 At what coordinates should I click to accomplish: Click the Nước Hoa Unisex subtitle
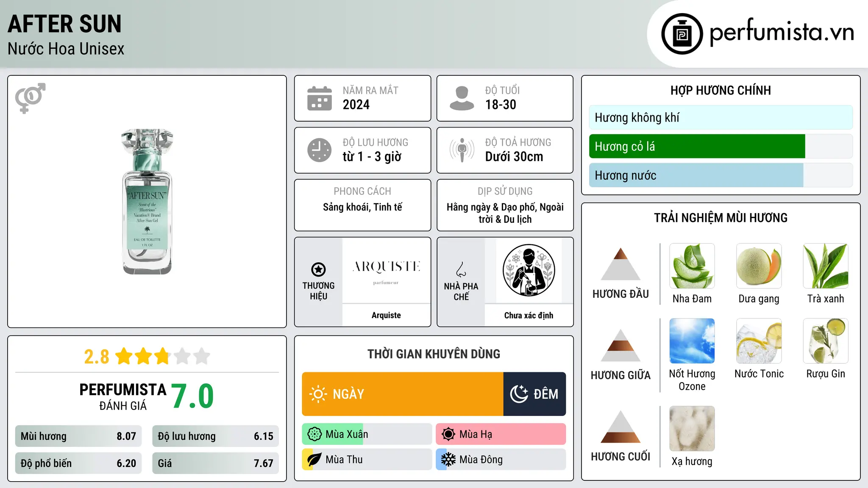pyautogui.click(x=66, y=49)
